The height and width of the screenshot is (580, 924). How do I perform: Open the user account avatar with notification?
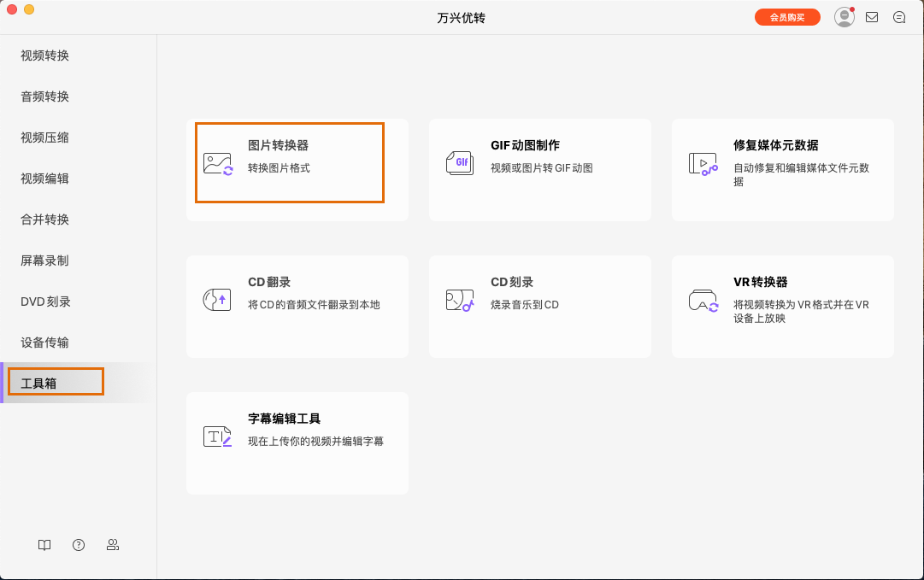coord(844,16)
